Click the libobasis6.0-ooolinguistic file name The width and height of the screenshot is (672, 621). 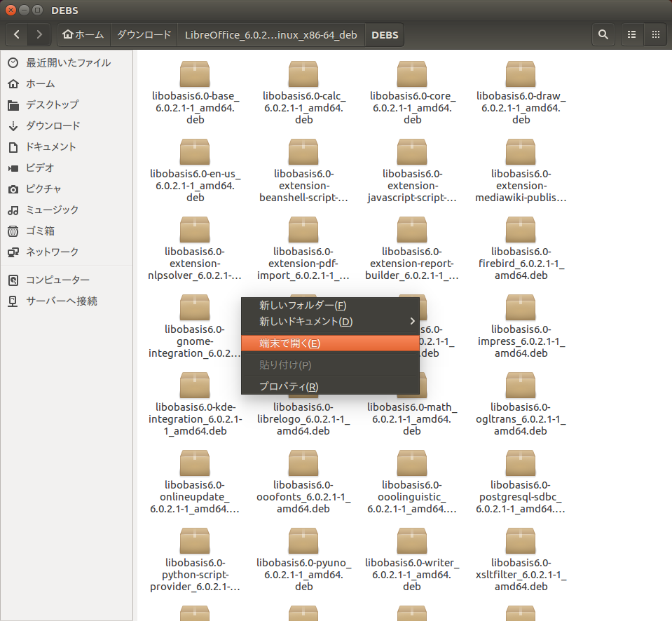click(x=412, y=497)
